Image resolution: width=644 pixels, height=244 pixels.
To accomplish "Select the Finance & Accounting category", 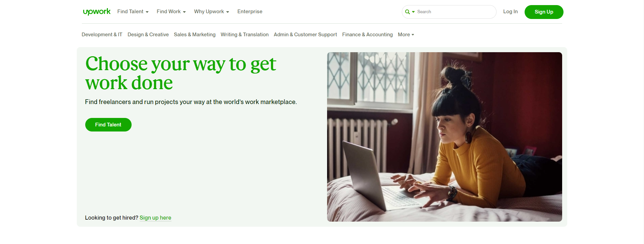I will coord(367,35).
